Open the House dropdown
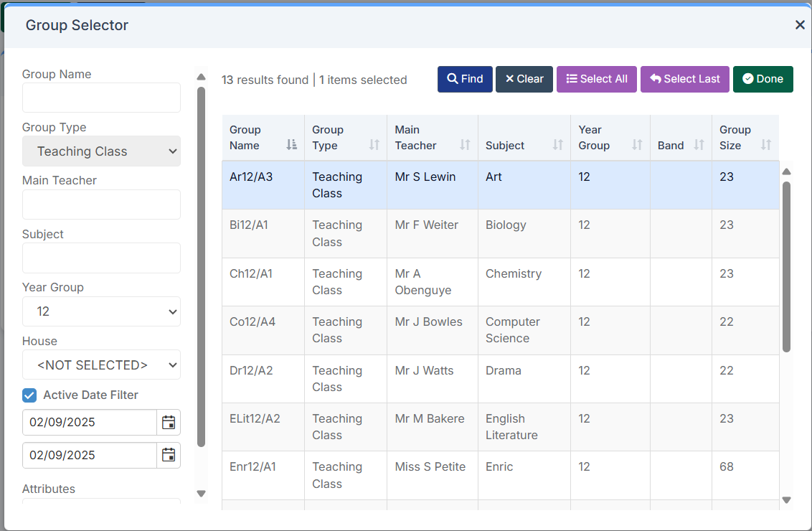The height and width of the screenshot is (531, 812). coord(102,365)
